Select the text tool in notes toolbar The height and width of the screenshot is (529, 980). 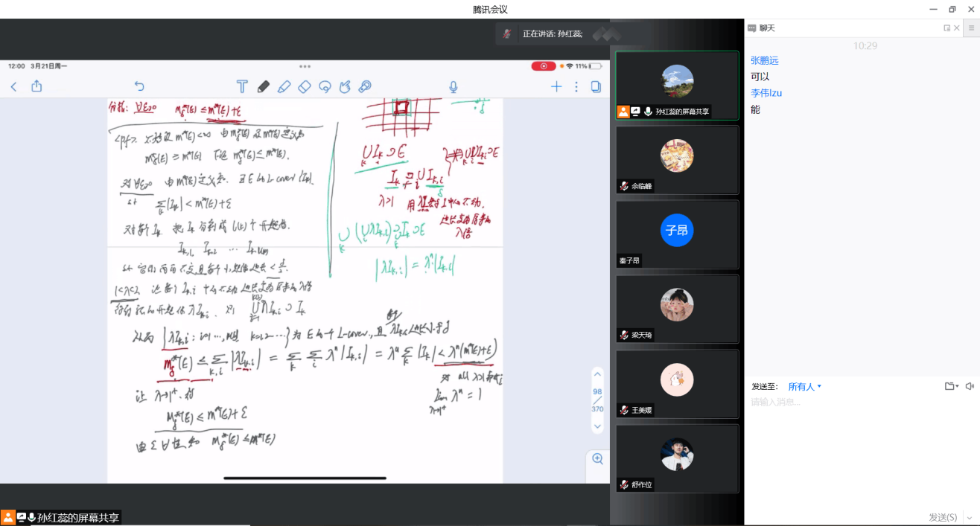242,86
